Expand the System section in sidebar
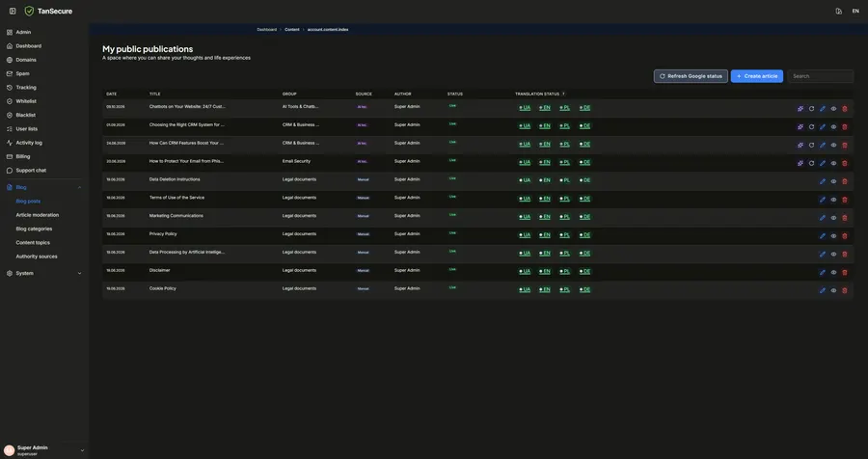868x459 pixels. [x=79, y=274]
